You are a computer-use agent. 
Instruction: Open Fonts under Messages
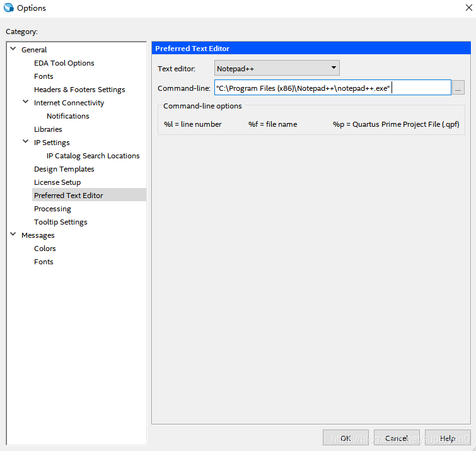click(x=44, y=262)
